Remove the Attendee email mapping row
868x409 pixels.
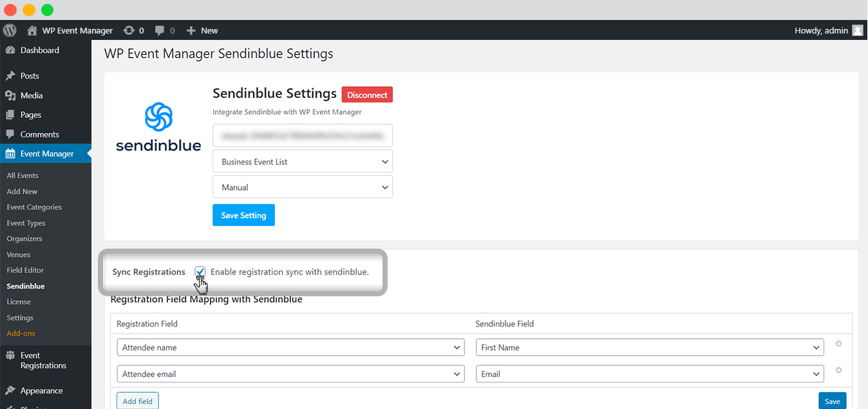pos(838,370)
